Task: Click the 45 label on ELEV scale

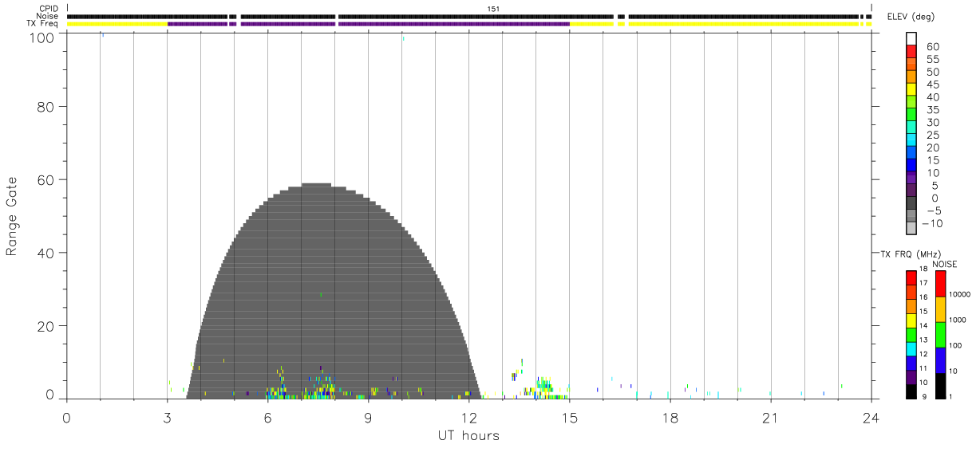Action: tap(933, 85)
